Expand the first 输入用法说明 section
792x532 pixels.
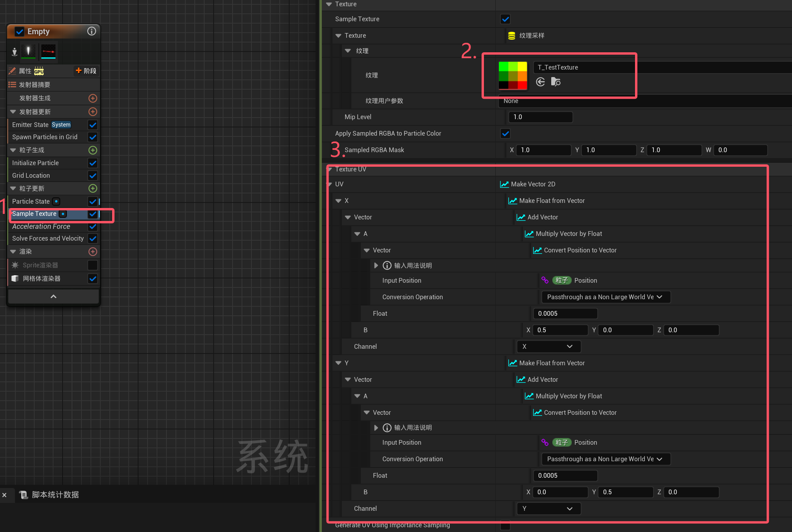coord(376,265)
